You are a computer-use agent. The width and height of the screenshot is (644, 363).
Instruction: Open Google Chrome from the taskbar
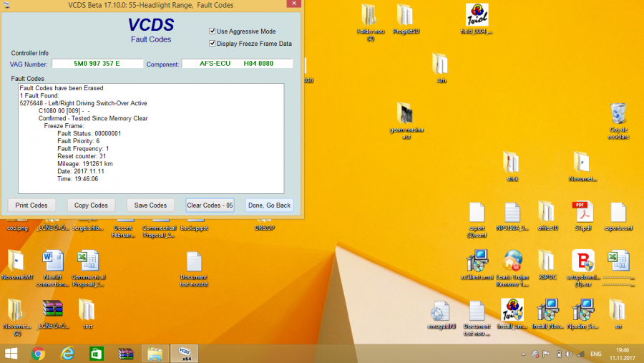click(38, 353)
